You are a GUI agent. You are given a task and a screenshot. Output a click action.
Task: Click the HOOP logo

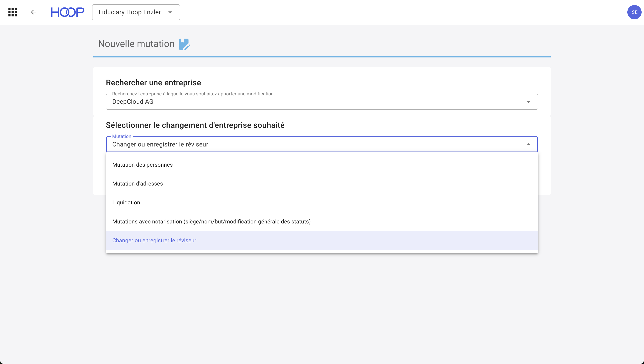point(67,12)
